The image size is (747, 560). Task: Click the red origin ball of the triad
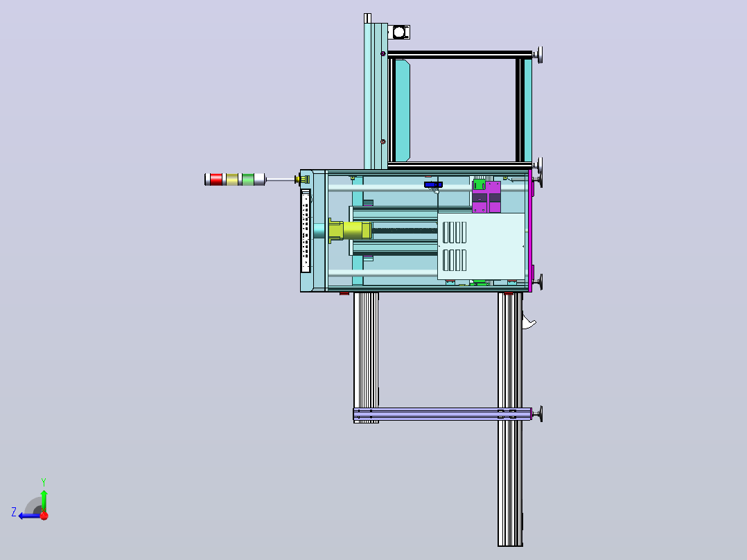[44, 516]
